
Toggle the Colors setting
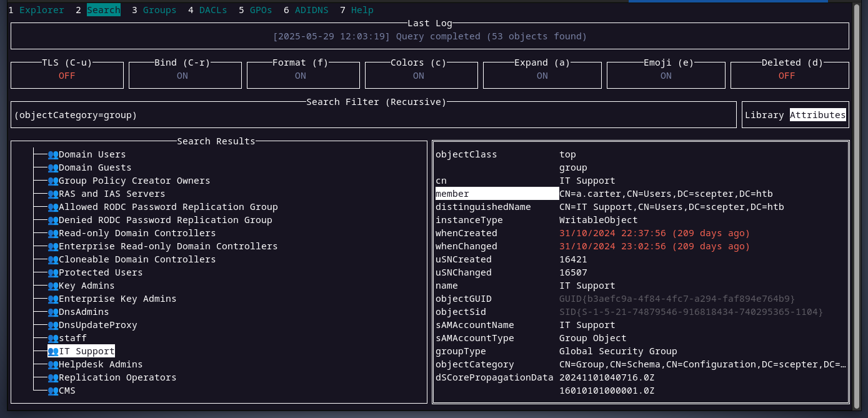tap(418, 76)
